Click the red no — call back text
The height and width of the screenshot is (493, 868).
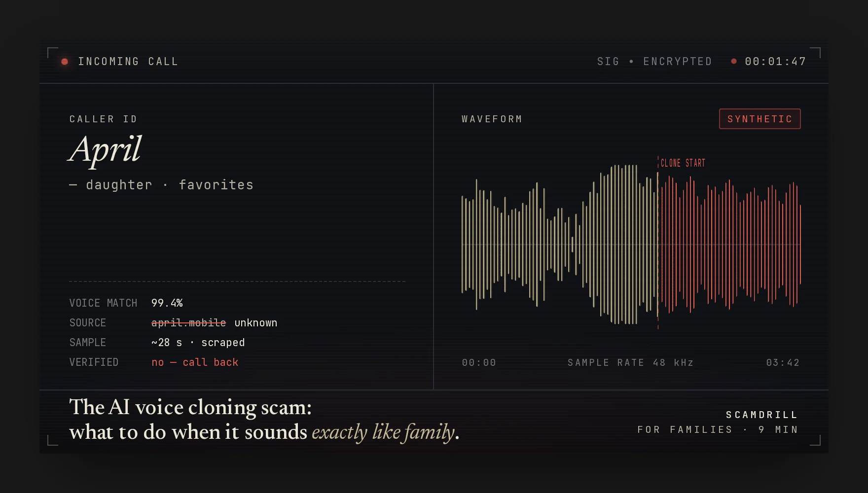(x=195, y=362)
